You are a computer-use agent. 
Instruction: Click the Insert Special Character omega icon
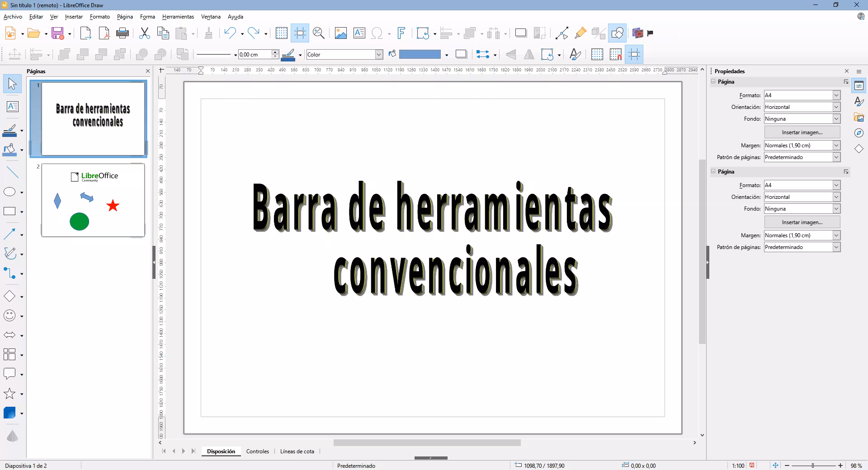(x=377, y=33)
